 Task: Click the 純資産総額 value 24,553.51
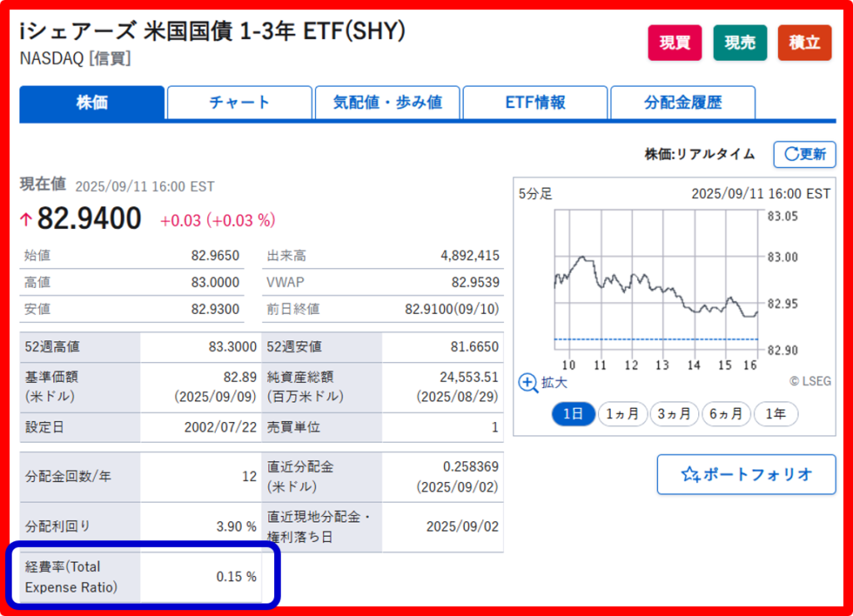coord(469,377)
